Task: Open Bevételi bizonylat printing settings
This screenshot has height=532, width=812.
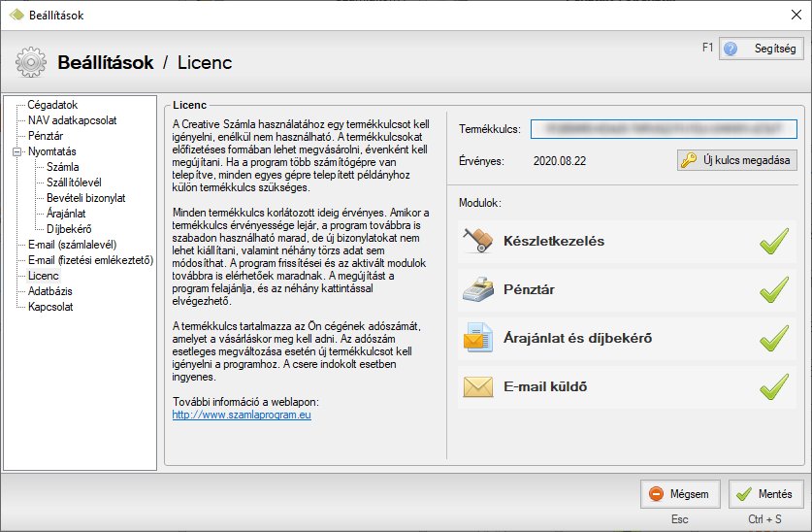Action: point(86,198)
